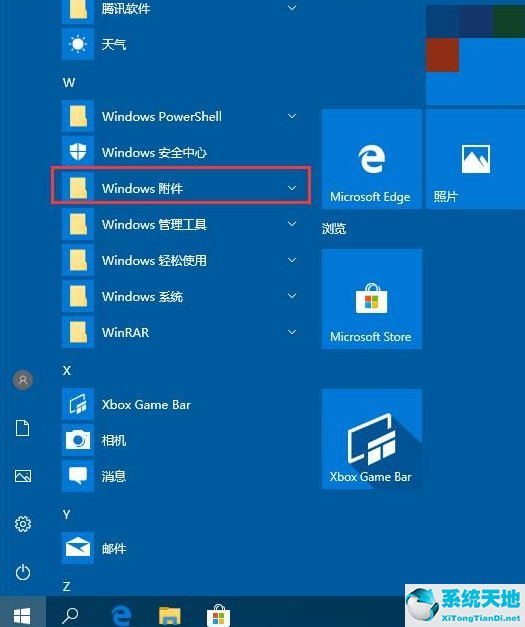
Task: Click the Windows 管理工具 label text
Action: [x=154, y=224]
